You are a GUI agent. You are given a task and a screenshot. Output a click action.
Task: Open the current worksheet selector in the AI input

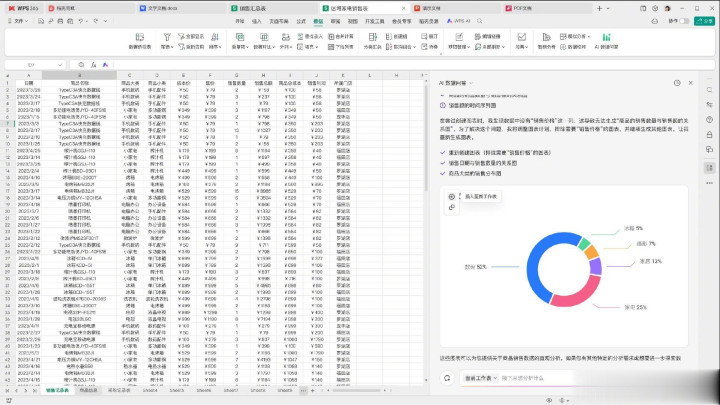(x=480, y=378)
